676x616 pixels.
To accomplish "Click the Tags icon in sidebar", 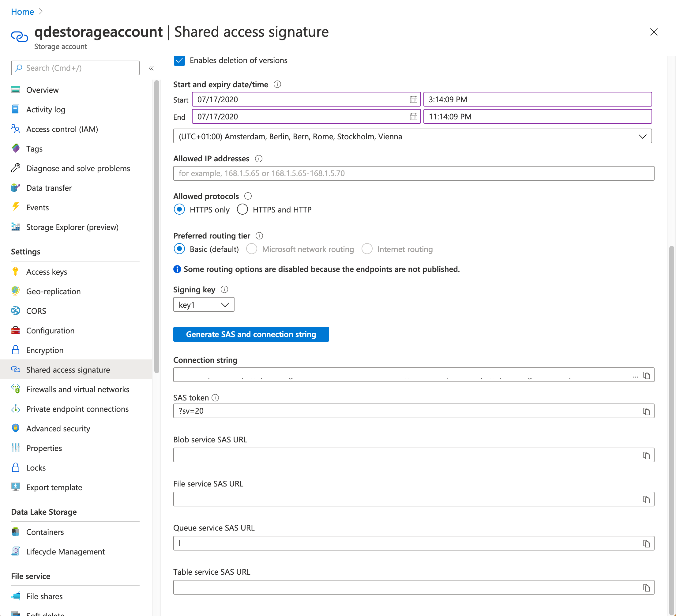I will (15, 148).
